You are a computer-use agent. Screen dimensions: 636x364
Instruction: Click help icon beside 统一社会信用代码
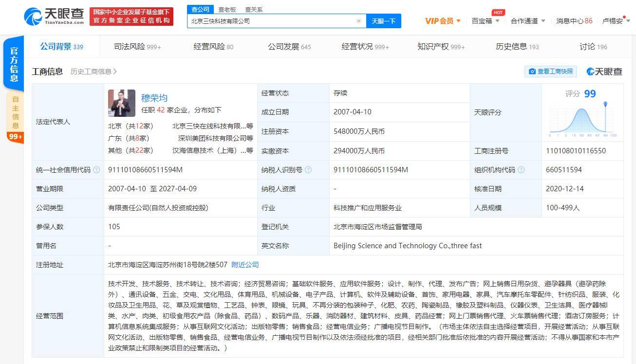tap(96, 170)
